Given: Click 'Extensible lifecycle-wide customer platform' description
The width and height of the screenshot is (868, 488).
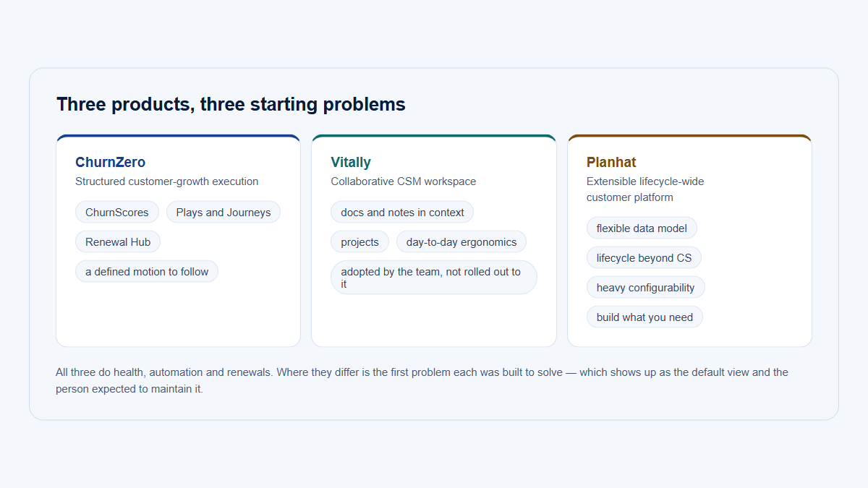Looking at the screenshot, I should 645,189.
